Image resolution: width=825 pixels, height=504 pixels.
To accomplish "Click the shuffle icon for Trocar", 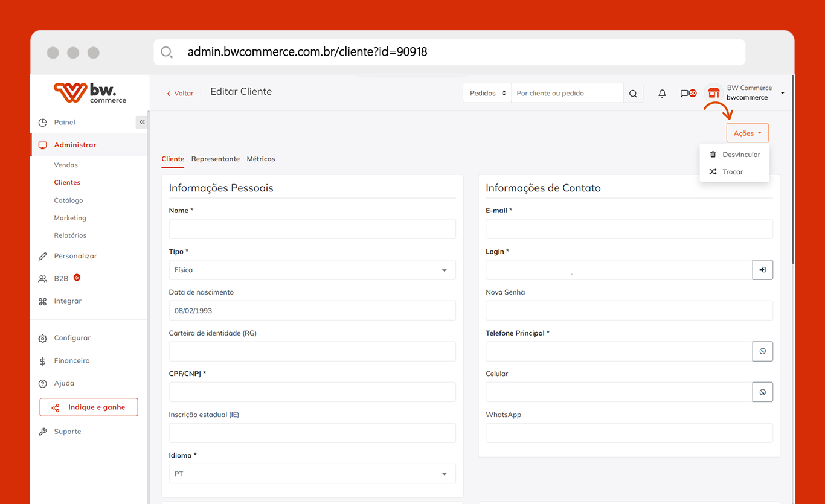I will coord(713,172).
